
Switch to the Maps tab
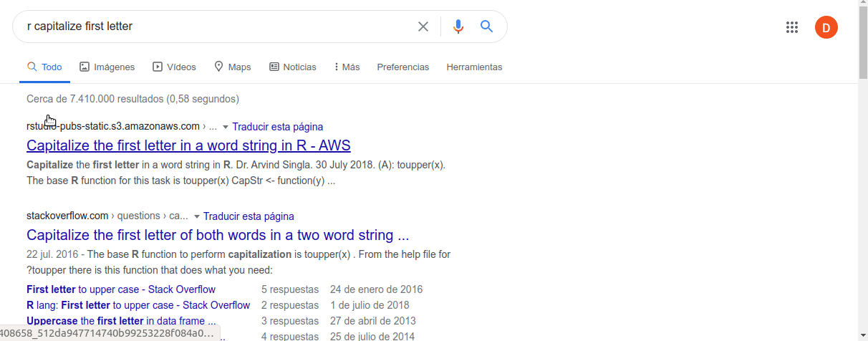[x=232, y=67]
